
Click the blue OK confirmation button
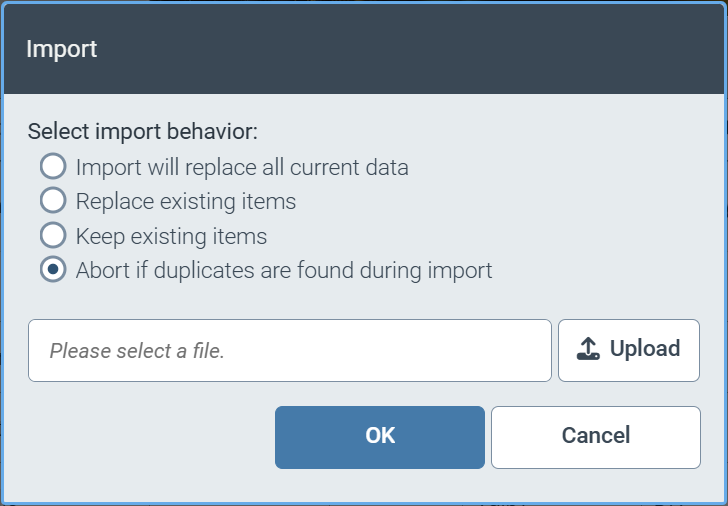coord(380,436)
